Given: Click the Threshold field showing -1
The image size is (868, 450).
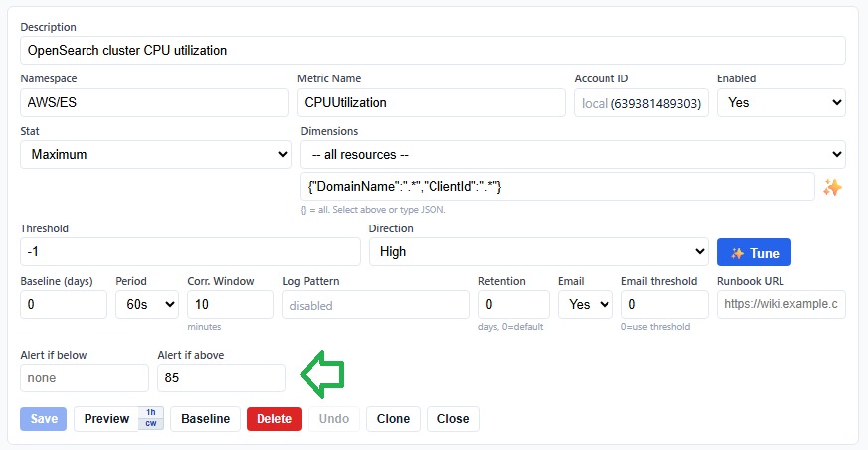Looking at the screenshot, I should click(x=190, y=252).
